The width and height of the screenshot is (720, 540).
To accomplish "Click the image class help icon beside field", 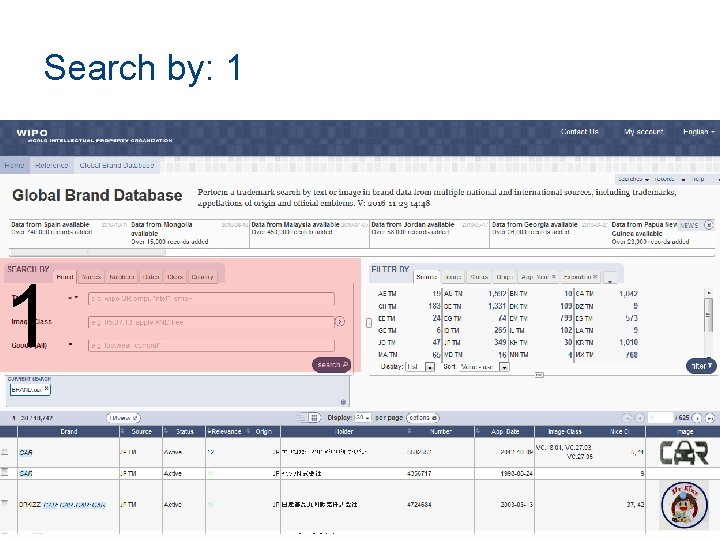I will pyautogui.click(x=340, y=321).
